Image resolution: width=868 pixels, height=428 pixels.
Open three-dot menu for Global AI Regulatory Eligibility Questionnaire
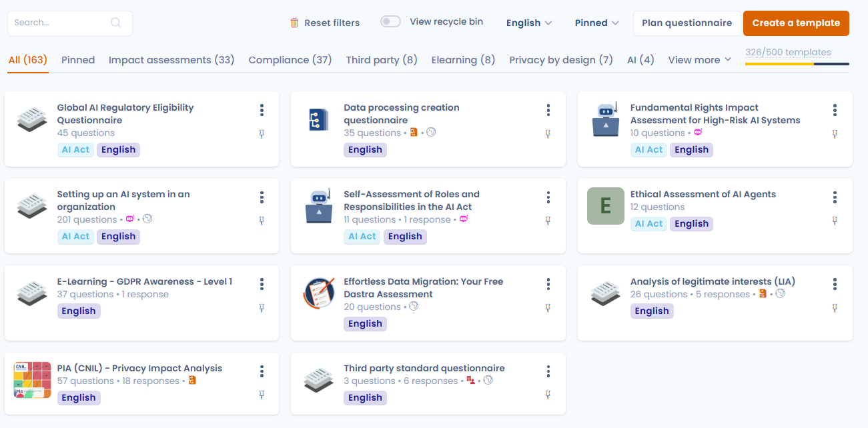(x=262, y=110)
